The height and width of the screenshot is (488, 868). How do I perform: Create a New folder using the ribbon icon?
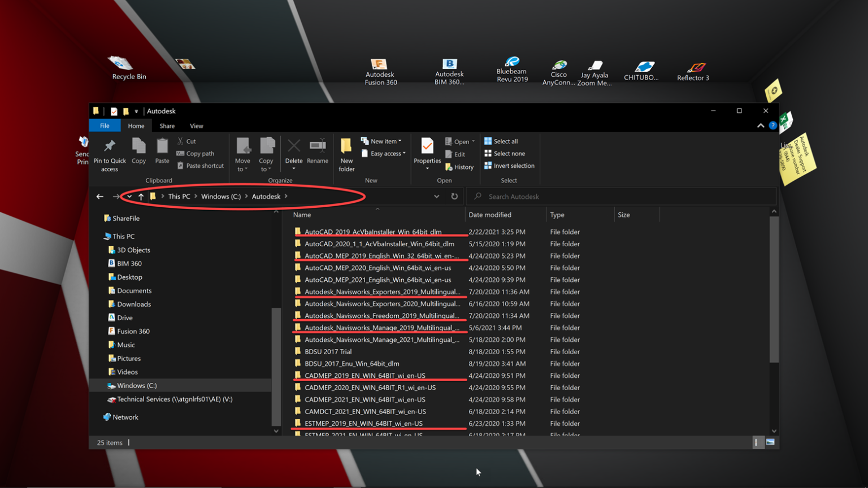tap(346, 154)
